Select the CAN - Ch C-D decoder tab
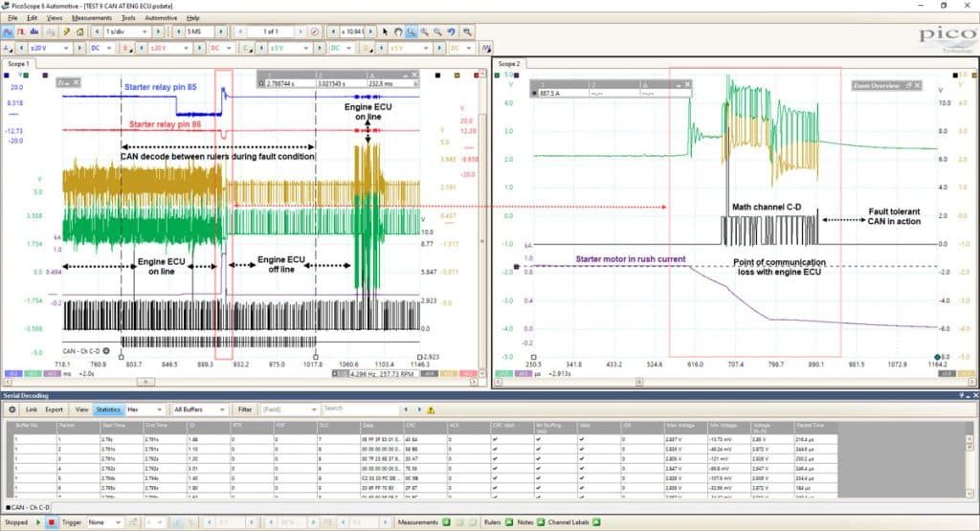Screen dimensions: 980x531 click(28, 507)
